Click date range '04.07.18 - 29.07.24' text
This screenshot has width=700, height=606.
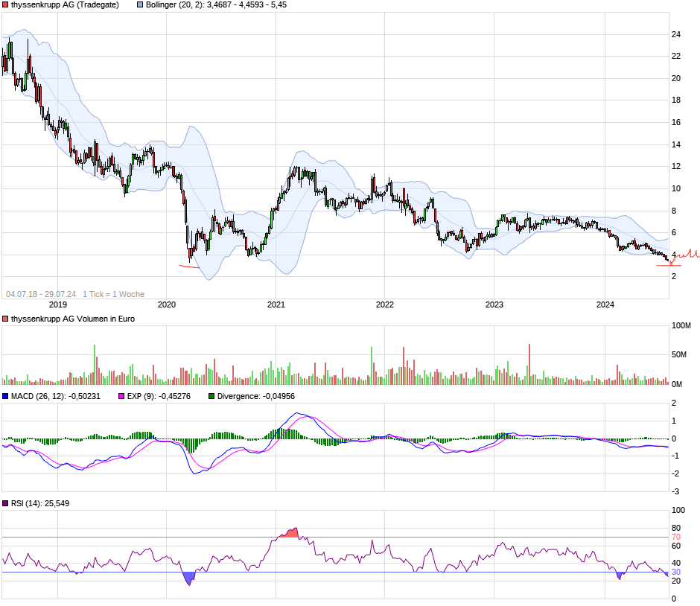[41, 294]
